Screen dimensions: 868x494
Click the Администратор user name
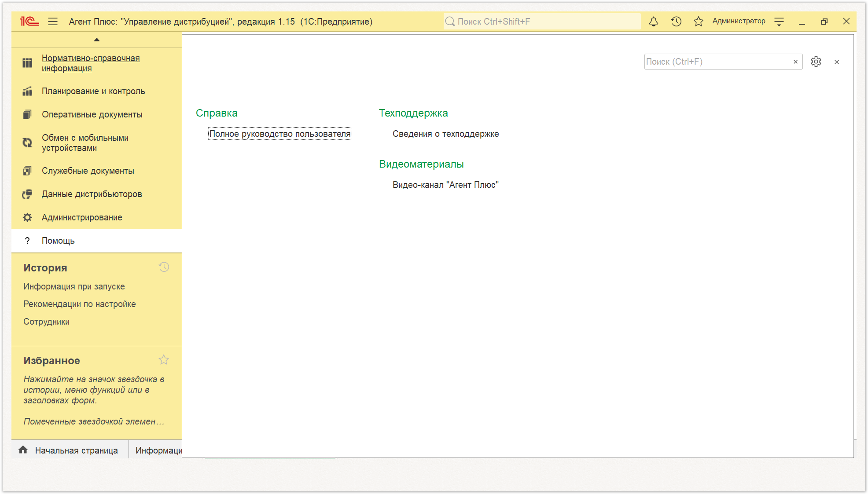pyautogui.click(x=739, y=21)
